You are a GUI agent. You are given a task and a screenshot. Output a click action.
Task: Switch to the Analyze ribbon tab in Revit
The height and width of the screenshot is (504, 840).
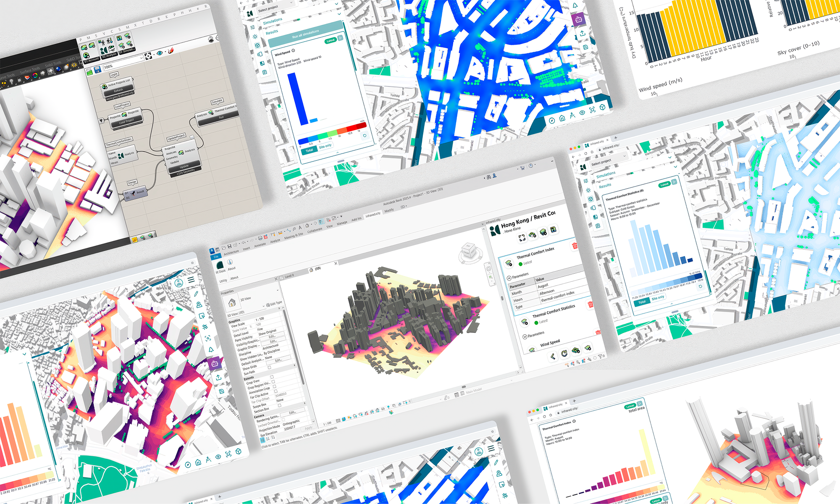(x=275, y=241)
